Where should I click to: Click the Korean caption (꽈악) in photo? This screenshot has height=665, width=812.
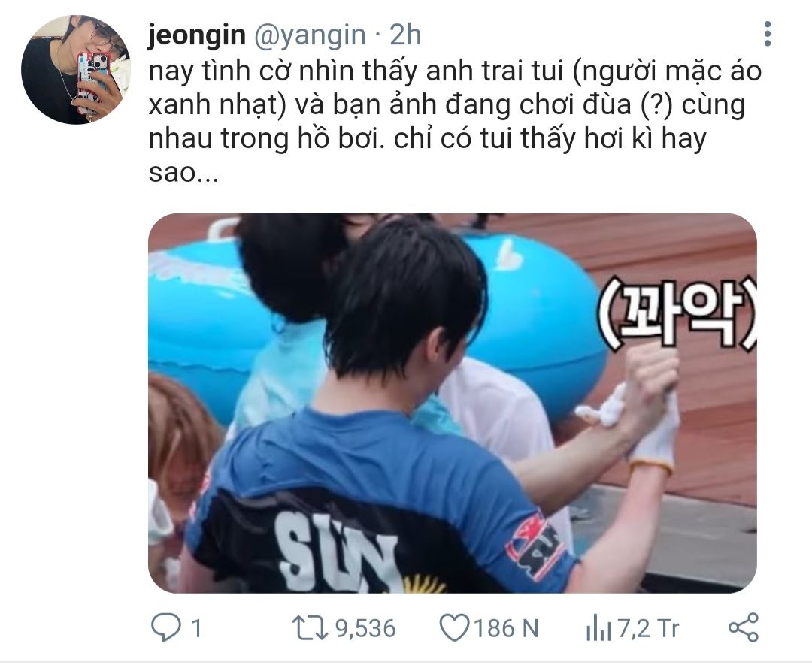point(678,314)
